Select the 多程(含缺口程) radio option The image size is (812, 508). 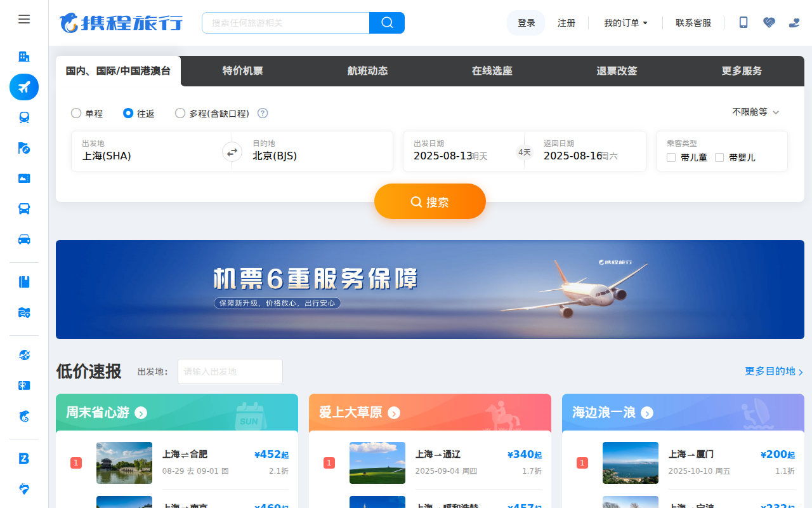tap(180, 113)
